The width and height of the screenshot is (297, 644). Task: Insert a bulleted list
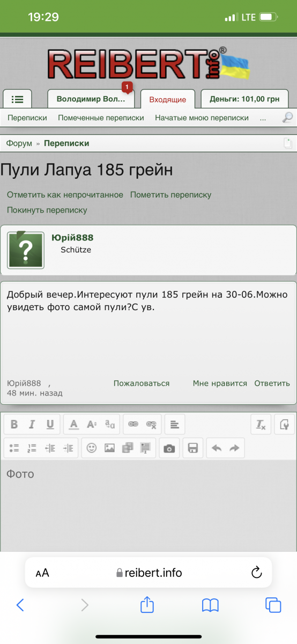point(14,448)
